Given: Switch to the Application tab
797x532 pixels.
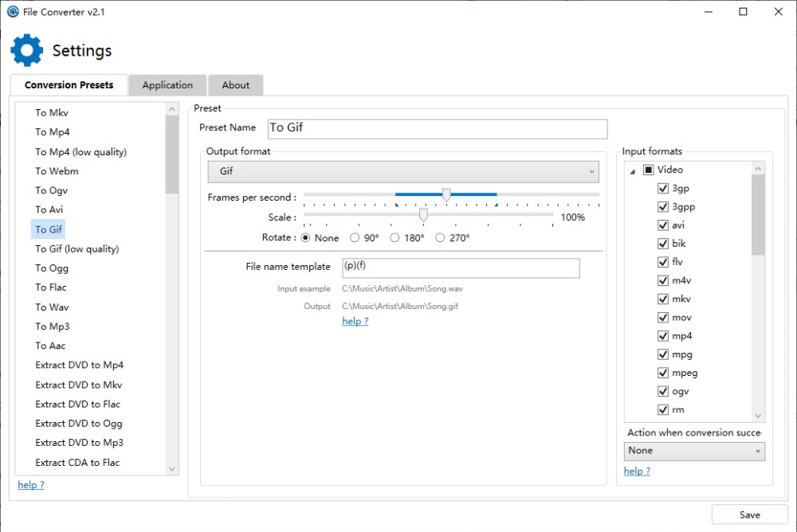Looking at the screenshot, I should tap(167, 85).
